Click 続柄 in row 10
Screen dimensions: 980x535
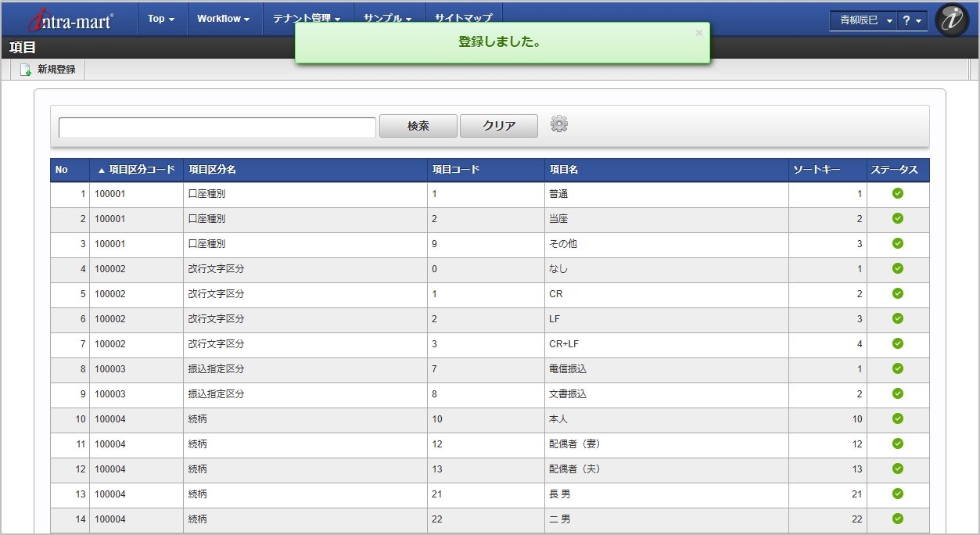coord(198,419)
